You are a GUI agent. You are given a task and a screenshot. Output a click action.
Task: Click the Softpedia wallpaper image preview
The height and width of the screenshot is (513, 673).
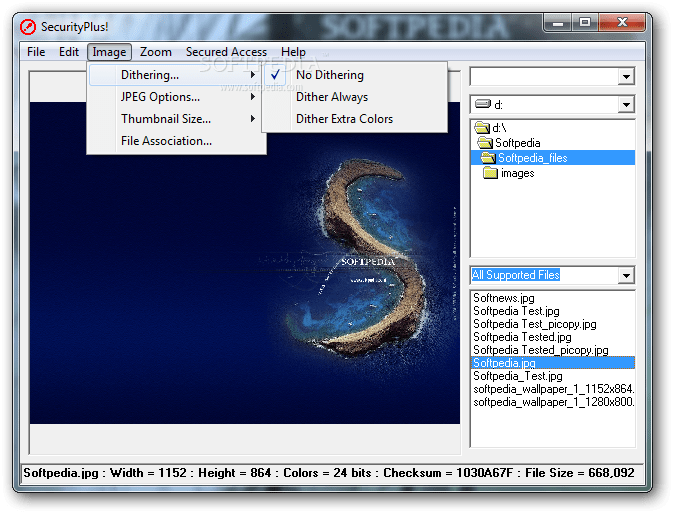pos(245,263)
